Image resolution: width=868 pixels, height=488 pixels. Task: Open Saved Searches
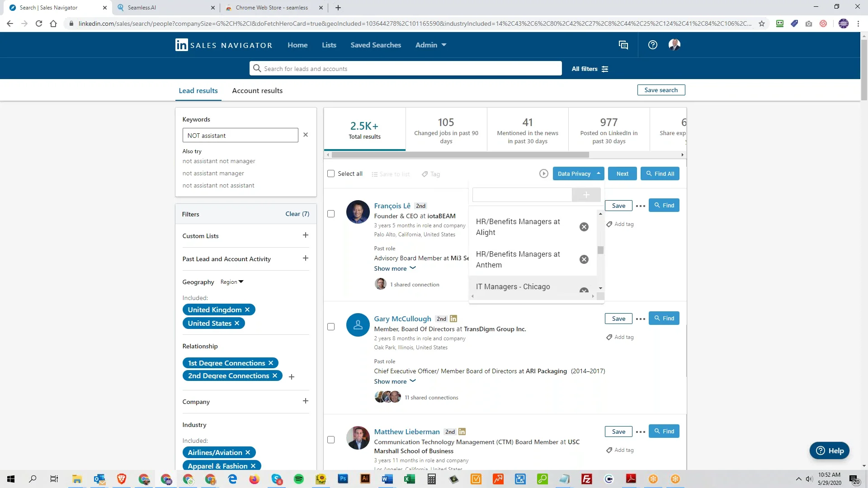click(x=376, y=45)
